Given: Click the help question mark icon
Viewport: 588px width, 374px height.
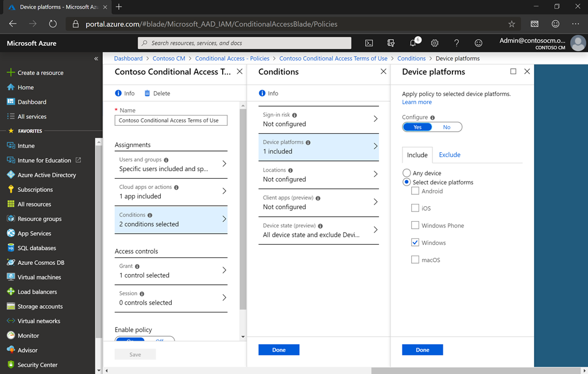Looking at the screenshot, I should click(x=457, y=43).
